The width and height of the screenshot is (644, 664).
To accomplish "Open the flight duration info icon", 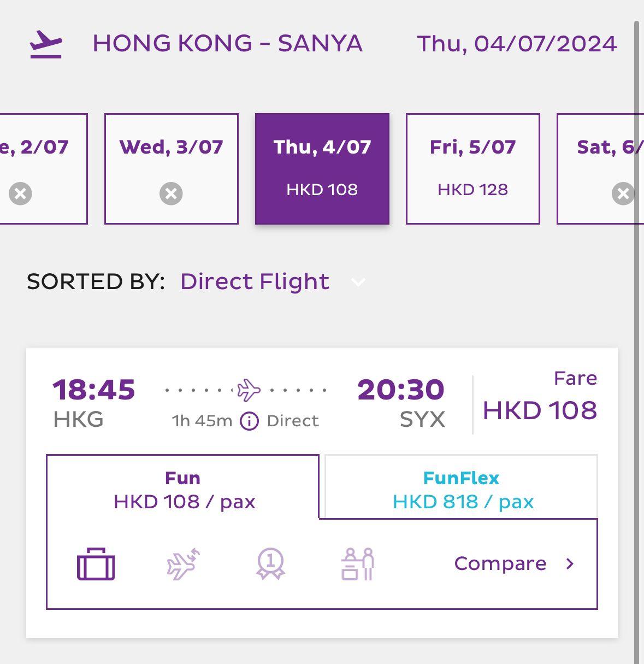I will [250, 421].
